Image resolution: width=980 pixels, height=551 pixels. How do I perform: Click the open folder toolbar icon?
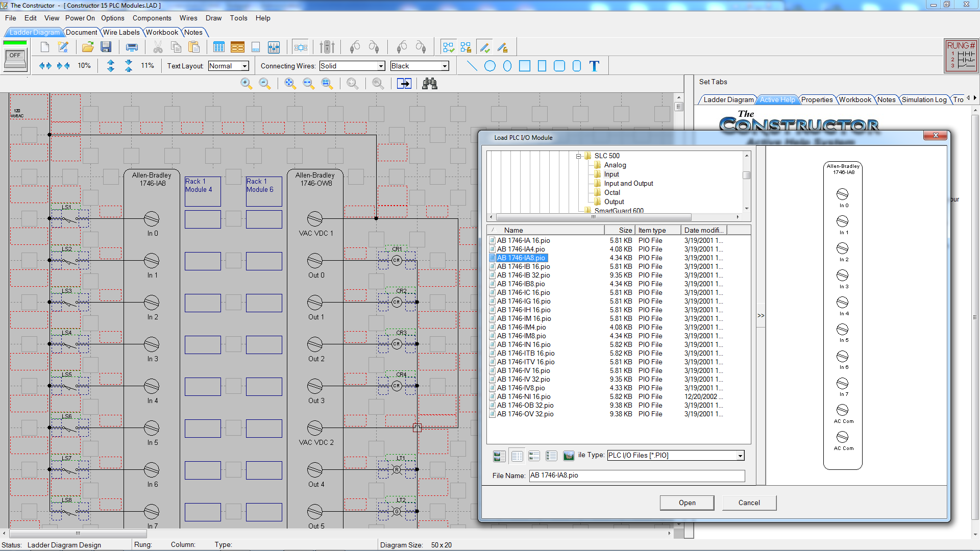point(88,47)
